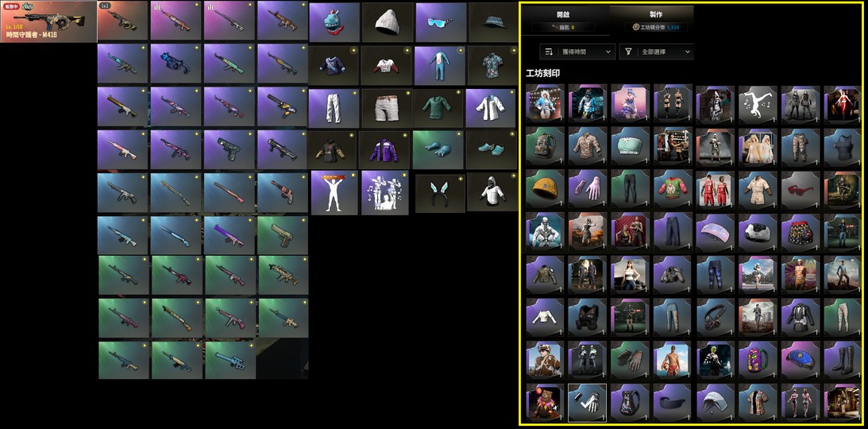Select the bunny ears headband item
Image resolution: width=868 pixels, height=429 pixels.
[440, 193]
